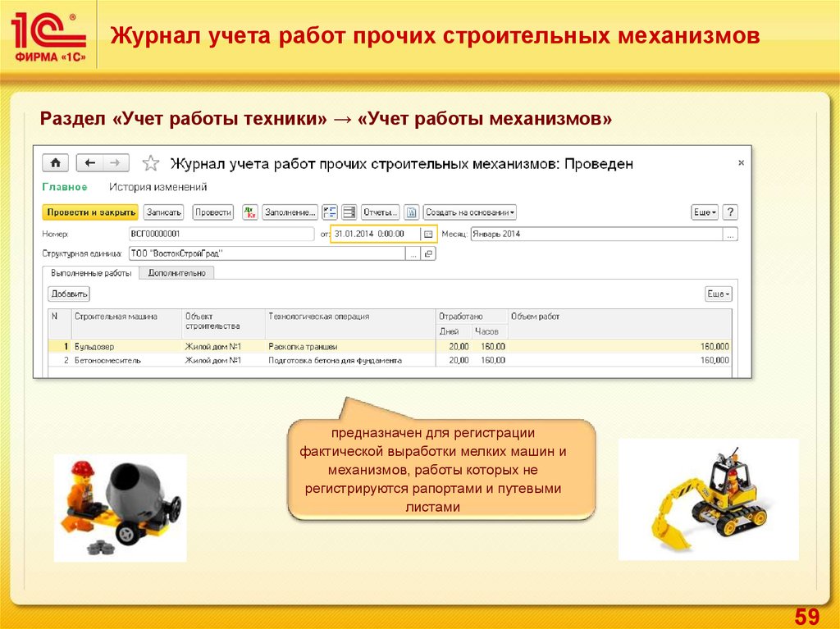Open the История изменений section
Image resolution: width=840 pixels, height=629 pixels.
pyautogui.click(x=158, y=187)
